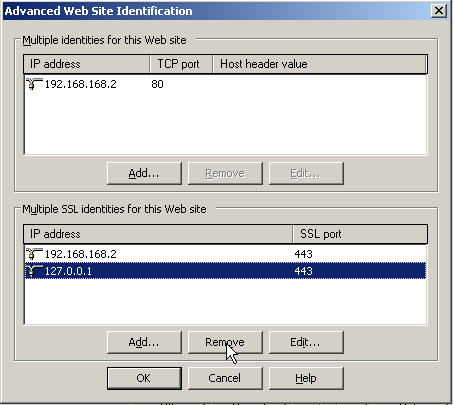Select the 192.168.168.2 TCP port 80 entry
453x405 pixels.
(225, 84)
